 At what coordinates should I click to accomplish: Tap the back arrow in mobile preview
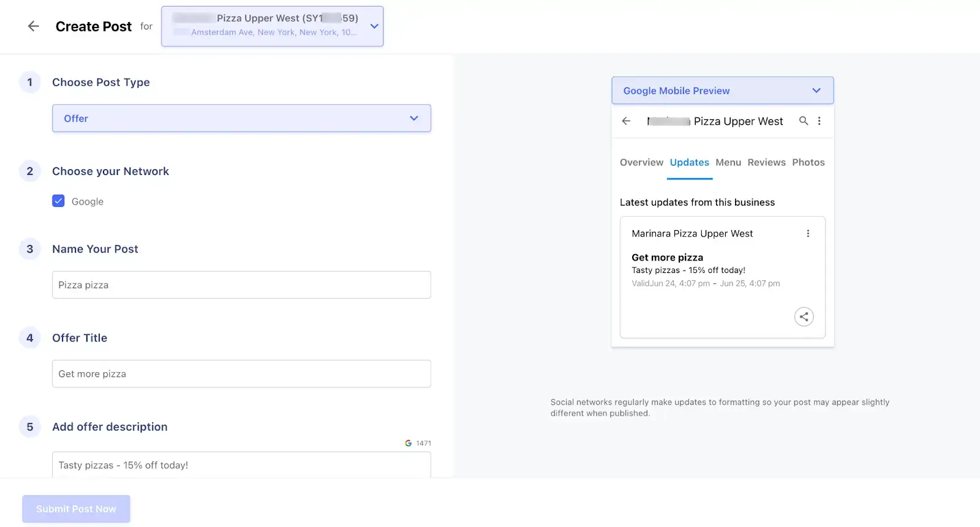click(x=626, y=121)
